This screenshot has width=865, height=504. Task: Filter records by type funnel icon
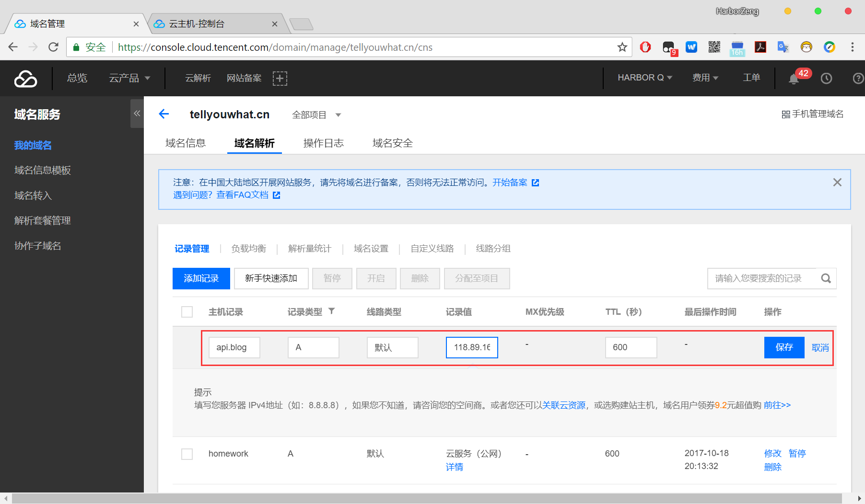pyautogui.click(x=331, y=311)
